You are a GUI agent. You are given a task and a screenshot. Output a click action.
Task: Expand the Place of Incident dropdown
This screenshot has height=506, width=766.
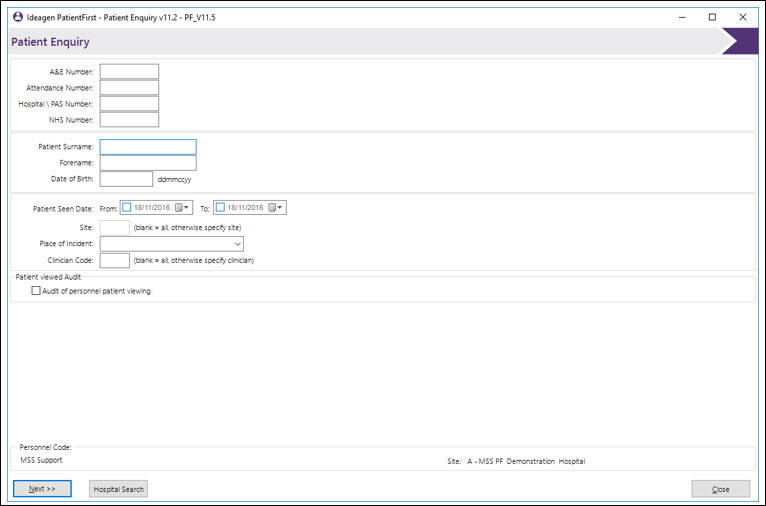coord(237,244)
